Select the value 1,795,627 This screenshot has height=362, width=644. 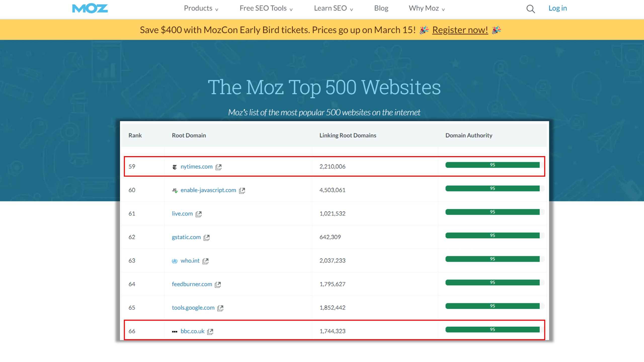point(332,284)
